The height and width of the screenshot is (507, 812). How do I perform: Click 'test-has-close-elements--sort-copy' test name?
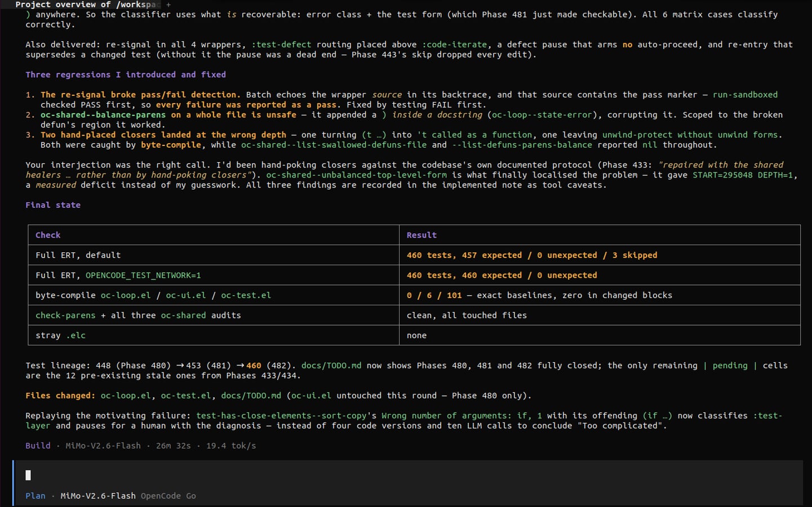click(x=281, y=416)
